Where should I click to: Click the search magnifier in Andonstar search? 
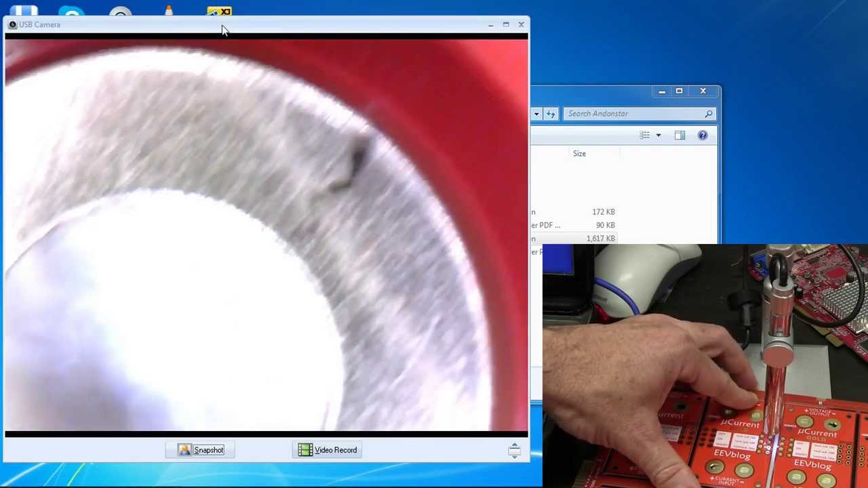click(709, 114)
